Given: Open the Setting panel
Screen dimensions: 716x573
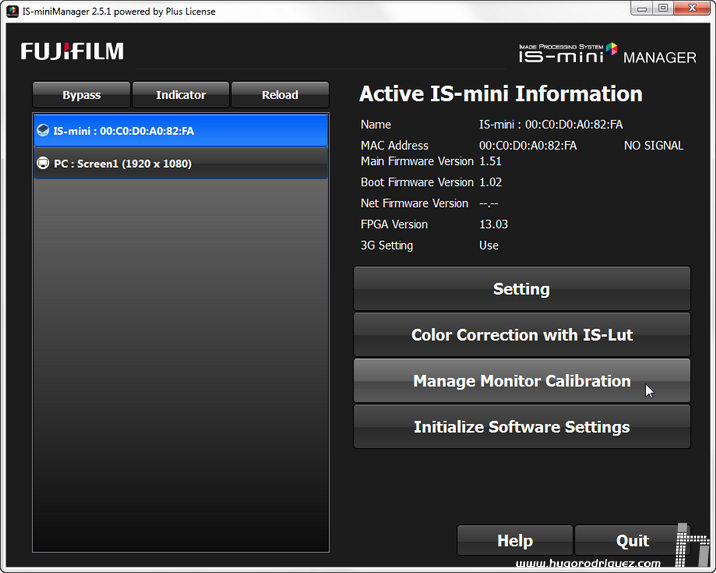Looking at the screenshot, I should click(x=522, y=289).
